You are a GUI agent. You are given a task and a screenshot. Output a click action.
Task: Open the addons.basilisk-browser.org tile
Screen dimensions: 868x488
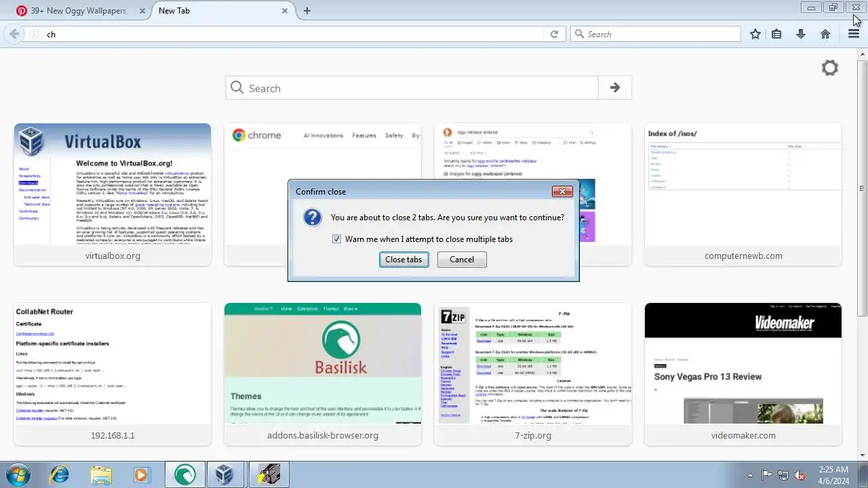pos(323,374)
